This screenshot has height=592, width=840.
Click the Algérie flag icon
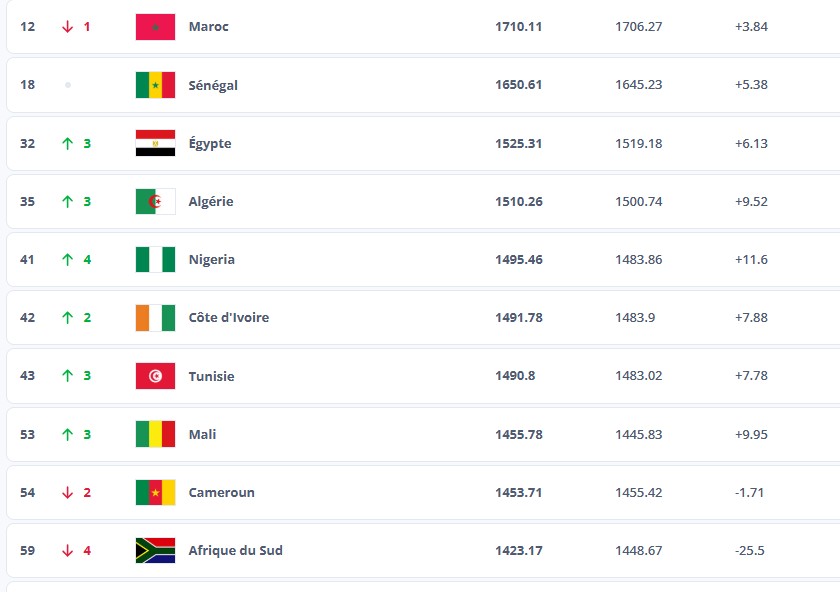click(155, 201)
